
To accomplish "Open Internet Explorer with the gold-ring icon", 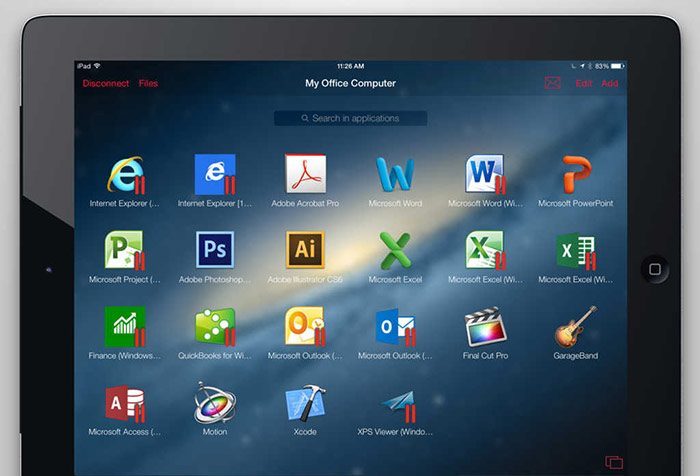I will click(125, 175).
